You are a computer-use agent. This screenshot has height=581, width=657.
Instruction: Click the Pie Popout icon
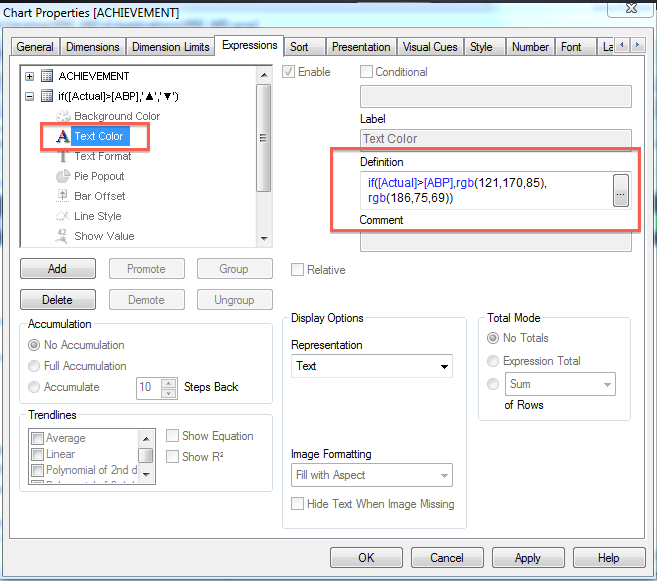(63, 176)
